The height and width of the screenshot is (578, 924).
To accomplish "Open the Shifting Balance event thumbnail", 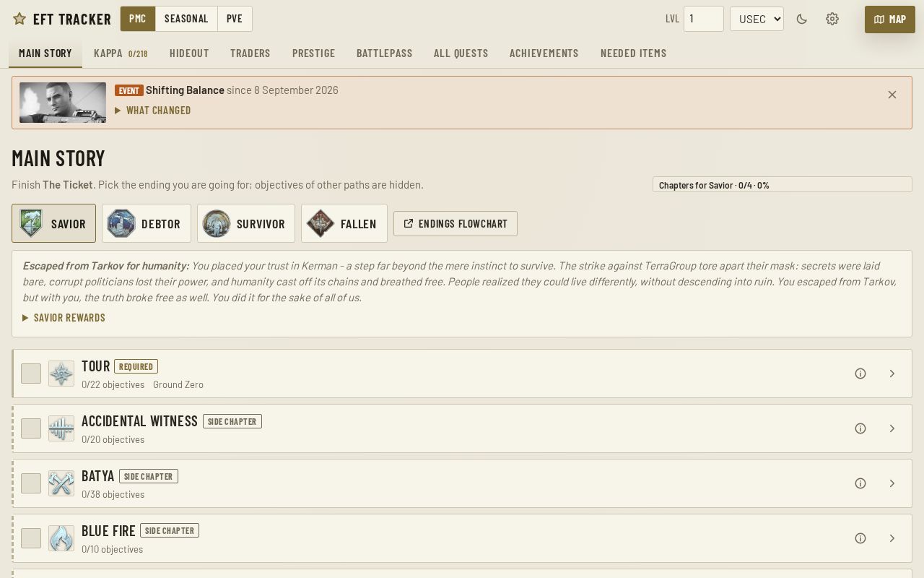I will tap(63, 103).
